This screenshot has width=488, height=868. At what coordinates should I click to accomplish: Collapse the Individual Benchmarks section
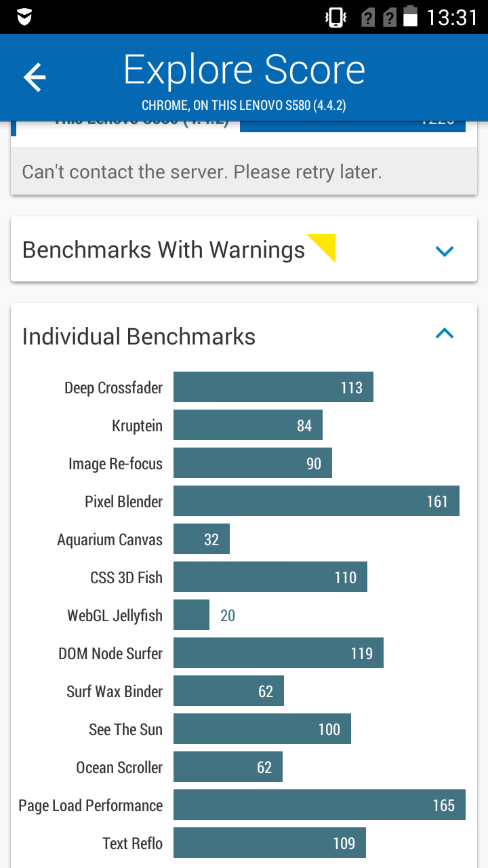point(444,333)
